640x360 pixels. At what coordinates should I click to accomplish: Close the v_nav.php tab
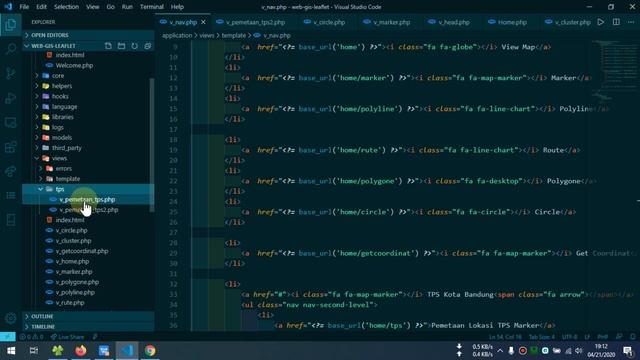pyautogui.click(x=203, y=22)
